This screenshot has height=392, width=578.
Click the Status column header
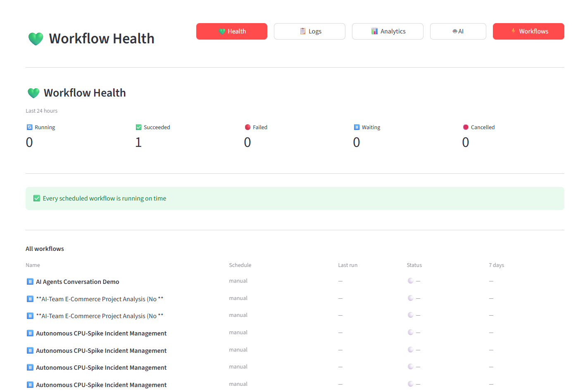414,265
